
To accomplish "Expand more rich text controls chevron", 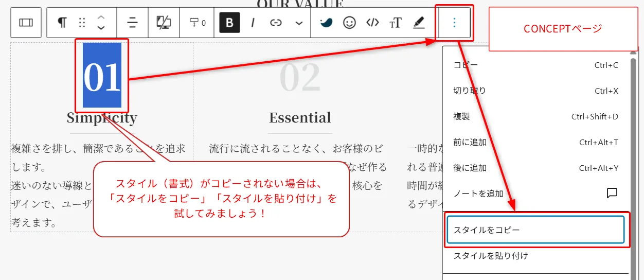I will point(299,23).
